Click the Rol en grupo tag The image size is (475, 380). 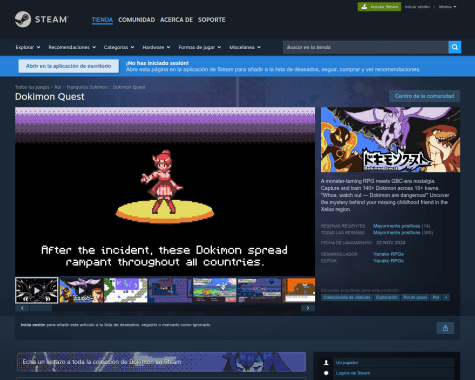click(x=415, y=297)
